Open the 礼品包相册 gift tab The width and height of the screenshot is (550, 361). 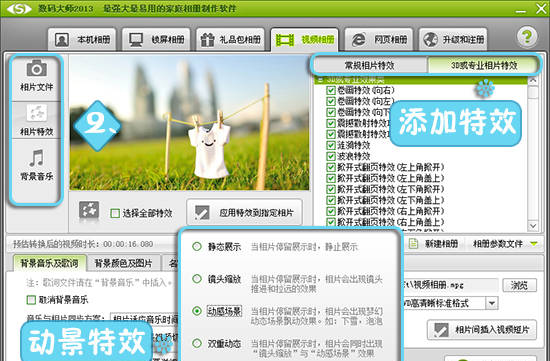click(230, 40)
